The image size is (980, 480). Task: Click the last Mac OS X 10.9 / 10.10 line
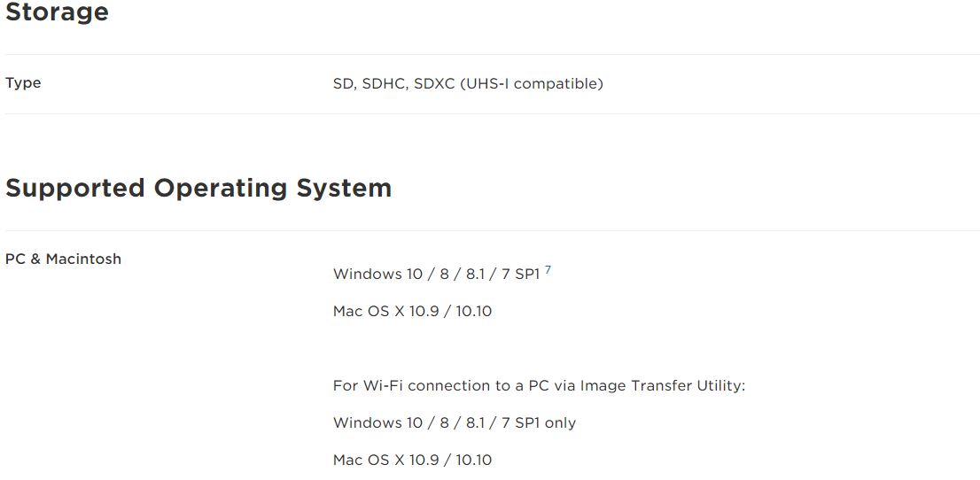(x=413, y=461)
